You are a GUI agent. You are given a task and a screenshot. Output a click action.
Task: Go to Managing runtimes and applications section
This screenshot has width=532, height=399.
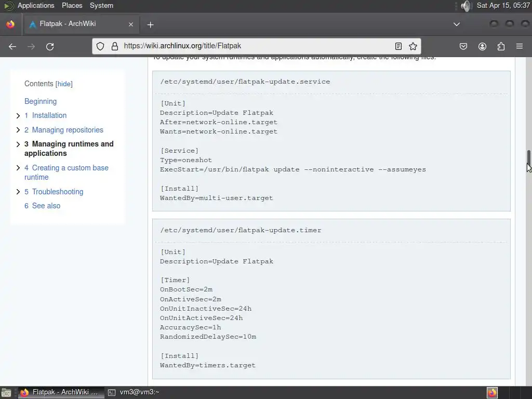point(69,149)
